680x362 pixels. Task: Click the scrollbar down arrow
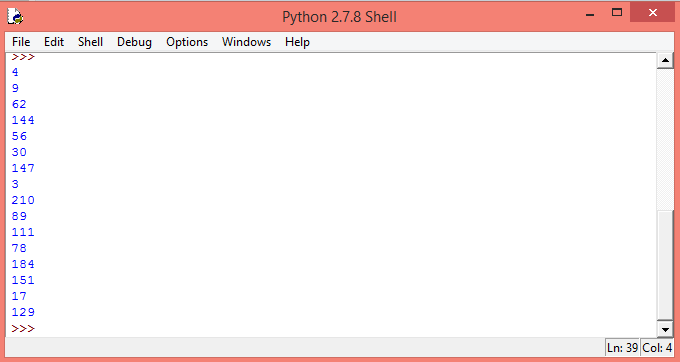pos(665,329)
